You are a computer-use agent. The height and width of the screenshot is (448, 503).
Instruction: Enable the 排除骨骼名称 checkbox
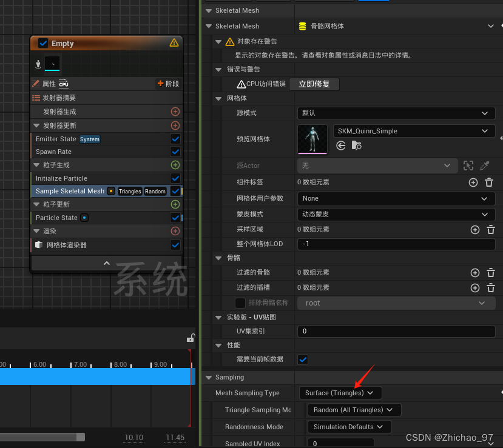point(240,303)
